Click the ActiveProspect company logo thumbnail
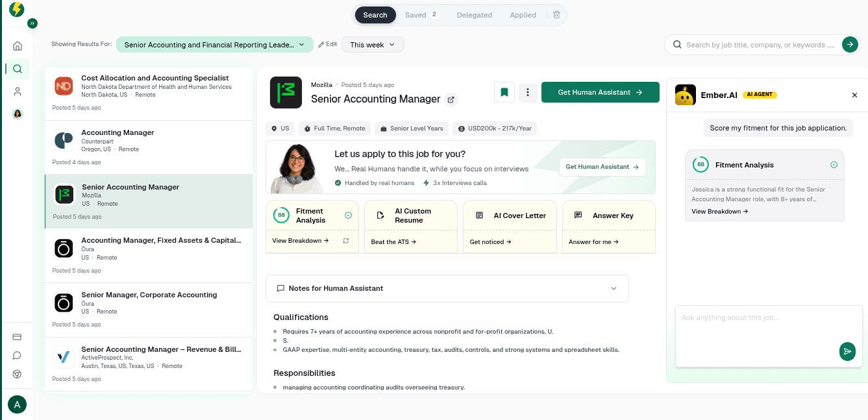Screen dimensions: 868x420 tap(64, 357)
